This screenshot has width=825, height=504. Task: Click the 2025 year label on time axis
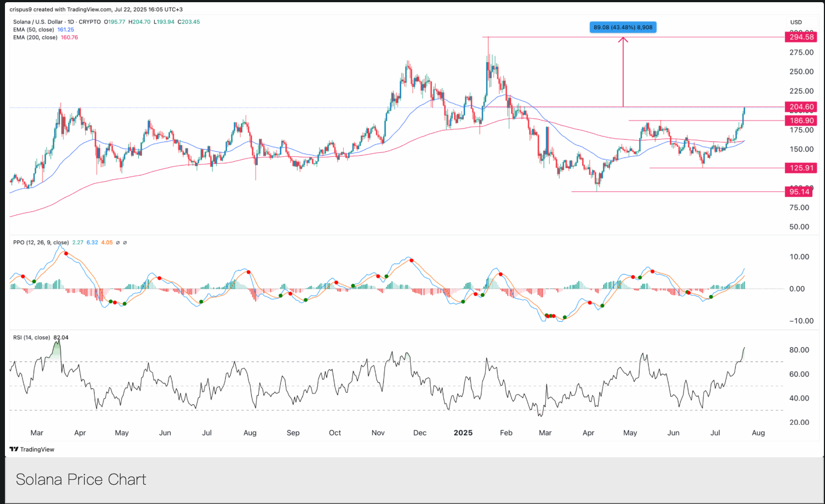[463, 433]
